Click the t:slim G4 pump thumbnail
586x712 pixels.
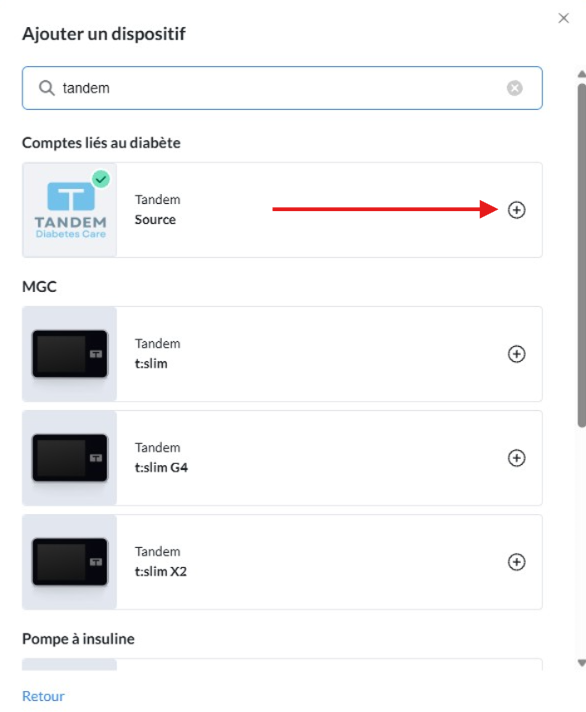coord(70,458)
